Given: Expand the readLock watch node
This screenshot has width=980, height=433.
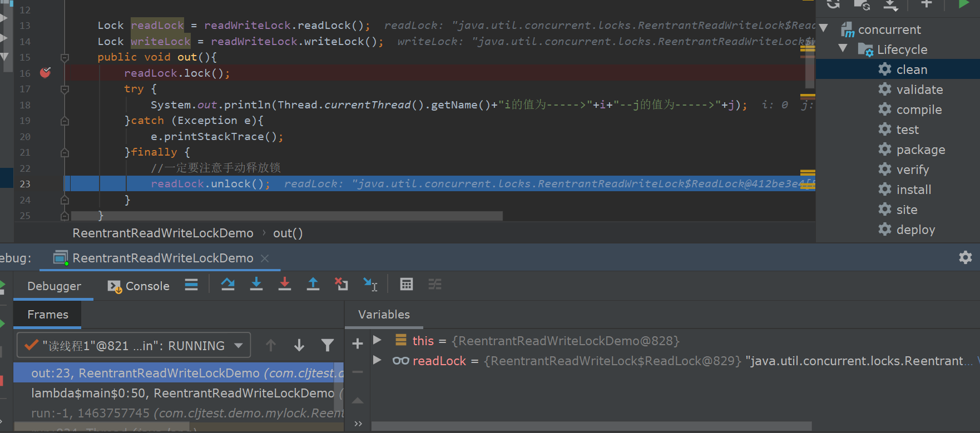Looking at the screenshot, I should pyautogui.click(x=377, y=360).
